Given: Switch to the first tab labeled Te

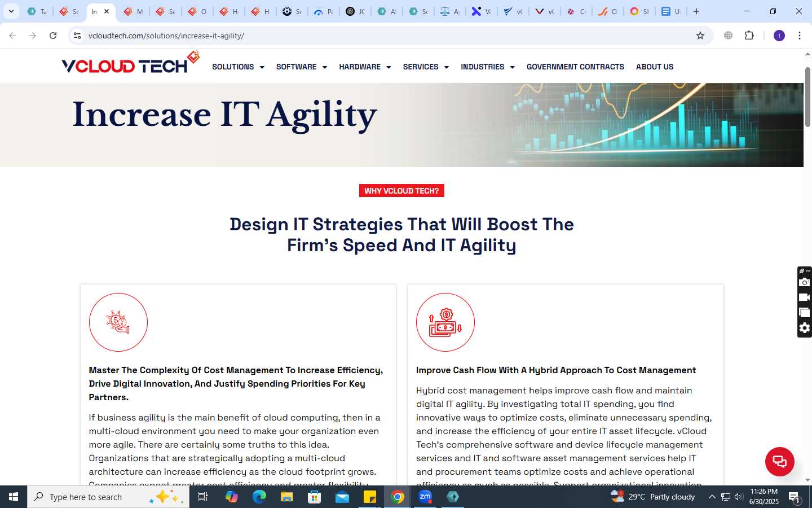Looking at the screenshot, I should coord(37,11).
